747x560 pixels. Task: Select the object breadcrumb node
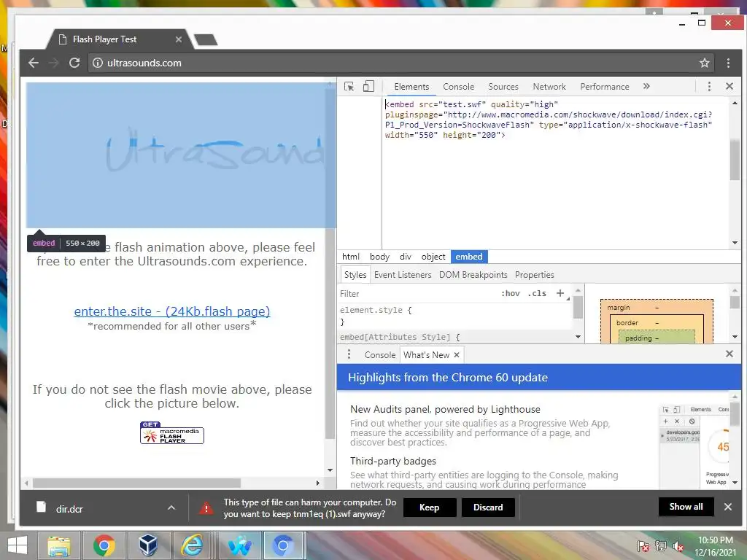click(433, 257)
